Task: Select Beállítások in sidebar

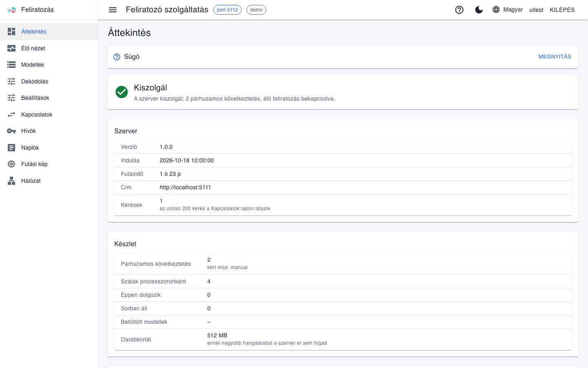Action: 49,98
